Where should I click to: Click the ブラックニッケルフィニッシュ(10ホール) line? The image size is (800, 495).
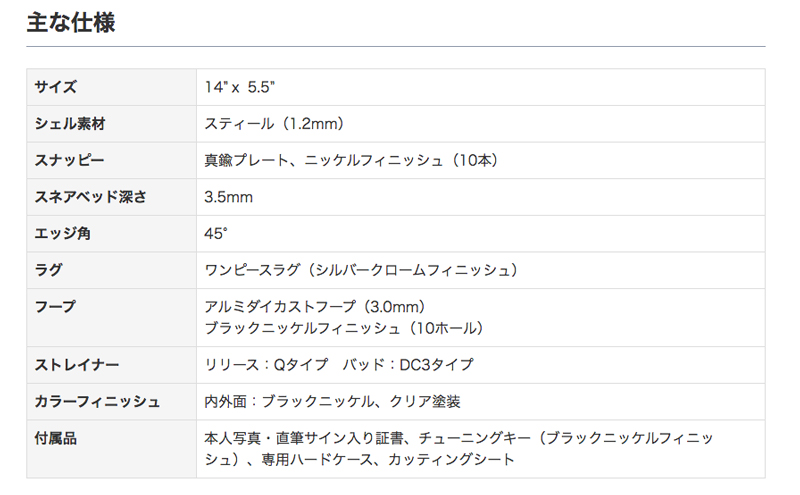[x=344, y=328]
